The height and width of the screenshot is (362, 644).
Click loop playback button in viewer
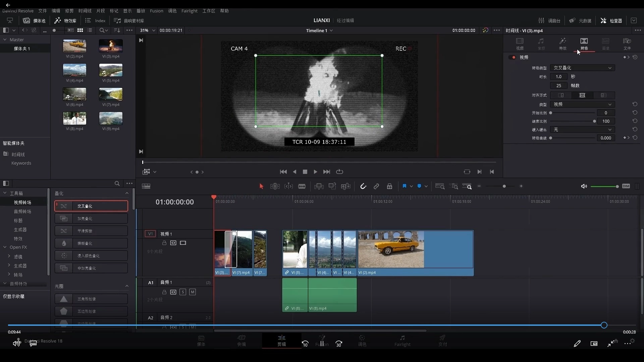(339, 172)
